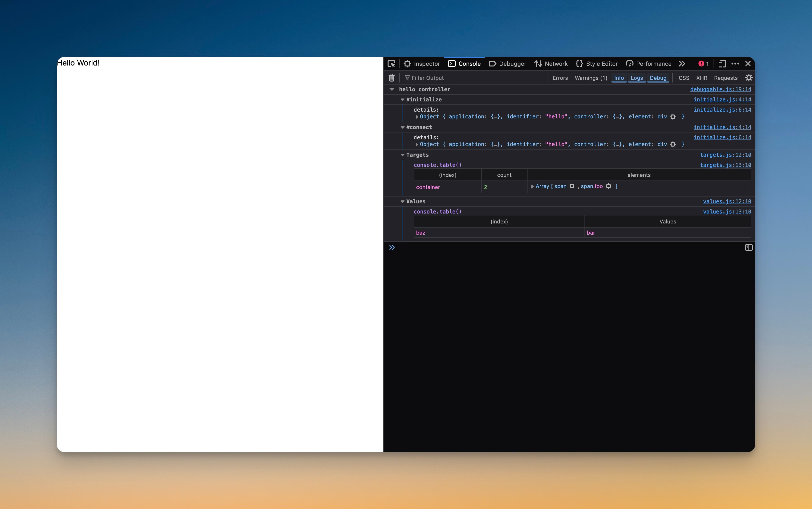
Task: Collapse the Targets log group
Action: tap(402, 155)
